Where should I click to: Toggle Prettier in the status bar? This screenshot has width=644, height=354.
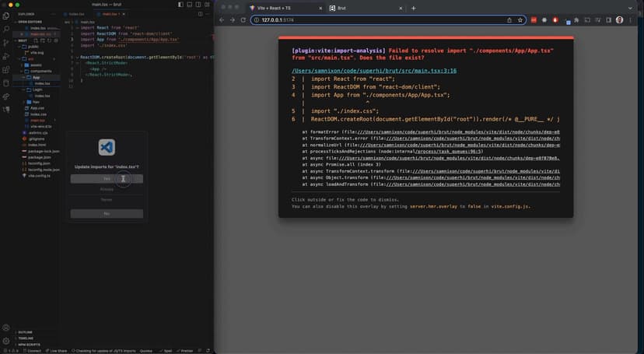coord(187,351)
